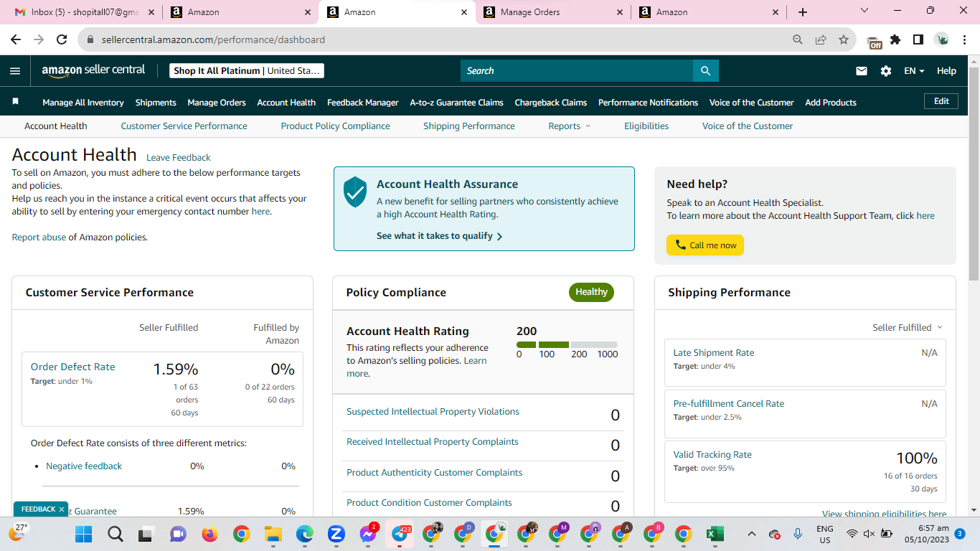Open Customer Service Performance tab
Screen dimensions: 980x551
coord(184,126)
